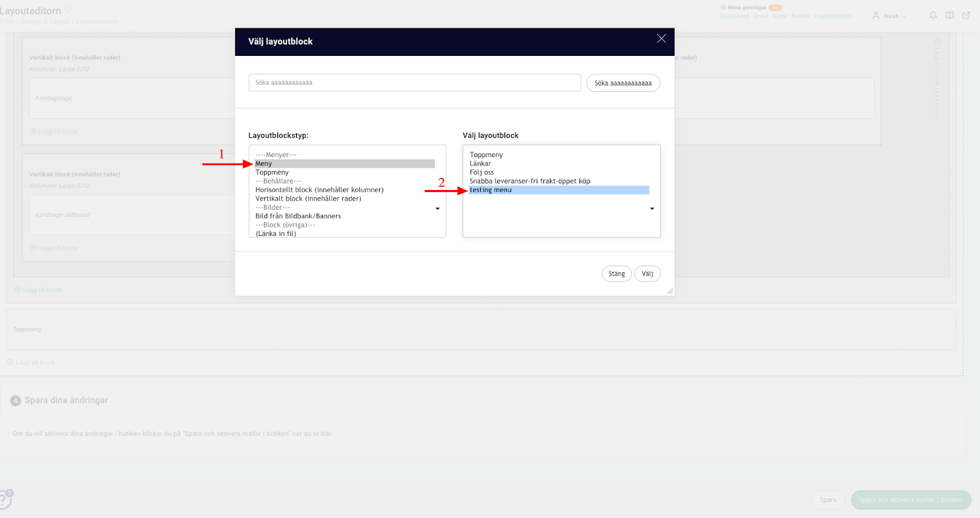Screen dimensions: 980x518
Task: Go to the Dashboard shortcut
Action: coord(734,16)
